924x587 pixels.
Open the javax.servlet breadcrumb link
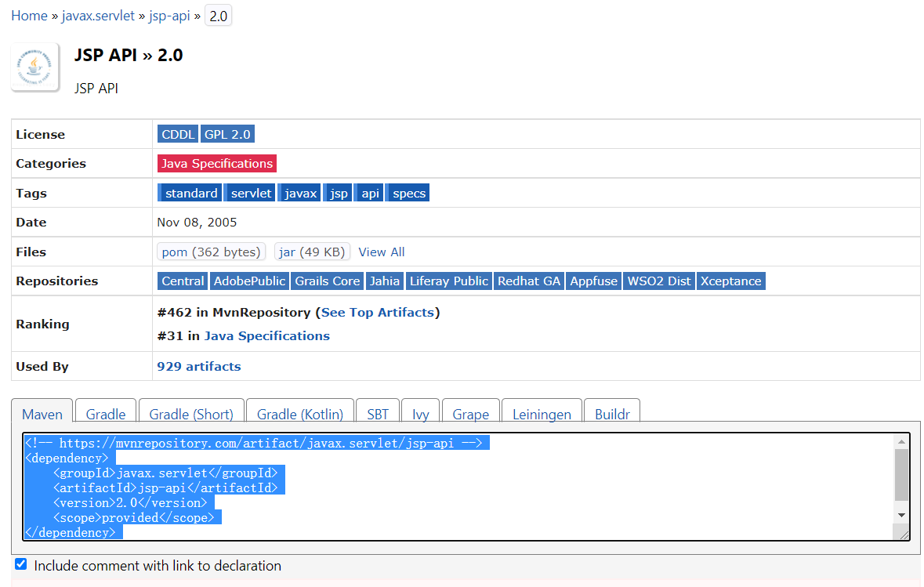tap(99, 16)
